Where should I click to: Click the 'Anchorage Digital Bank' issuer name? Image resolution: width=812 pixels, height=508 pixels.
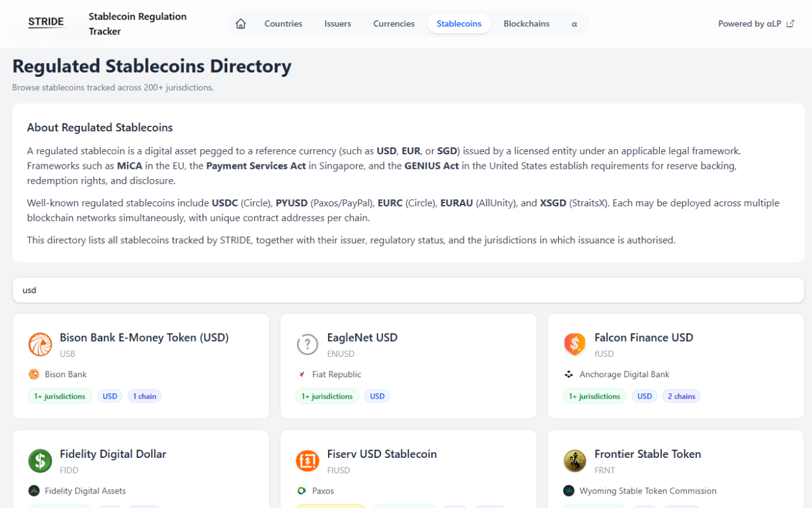(624, 375)
